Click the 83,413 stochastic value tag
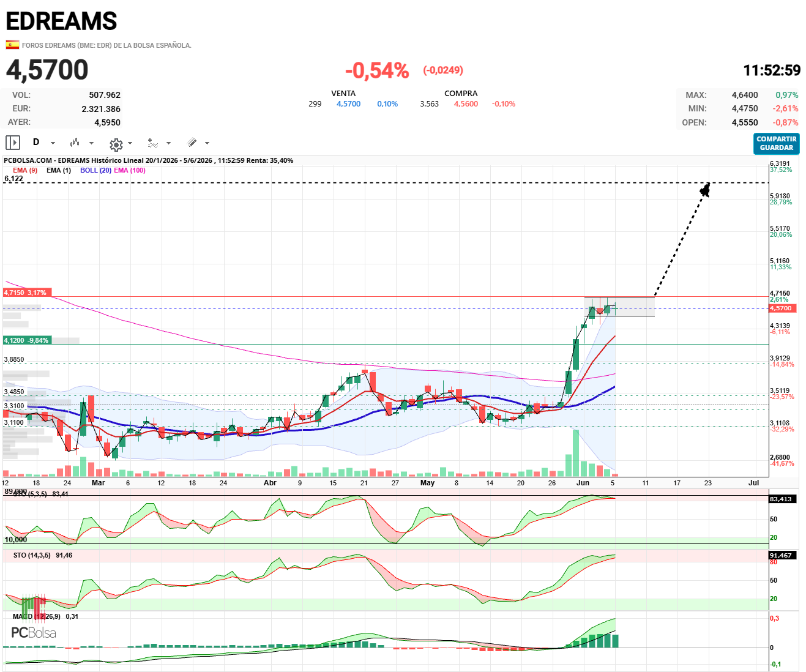Screen dimensions: 806x672 point(782,499)
